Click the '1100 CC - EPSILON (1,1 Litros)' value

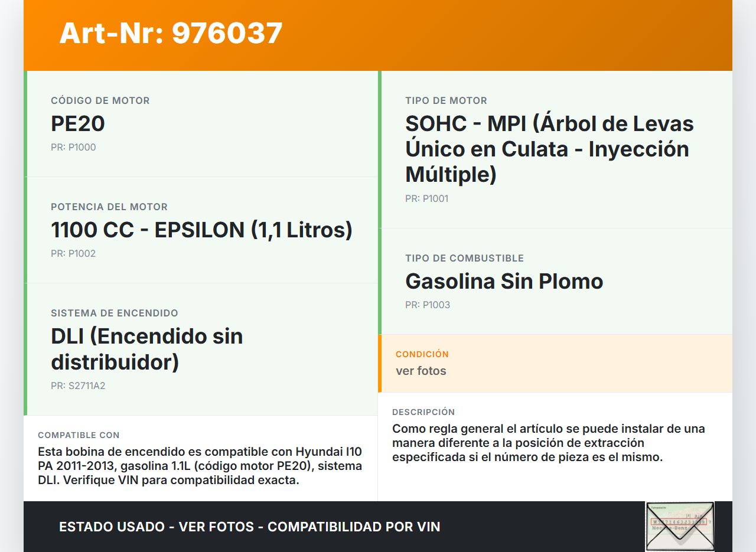202,230
